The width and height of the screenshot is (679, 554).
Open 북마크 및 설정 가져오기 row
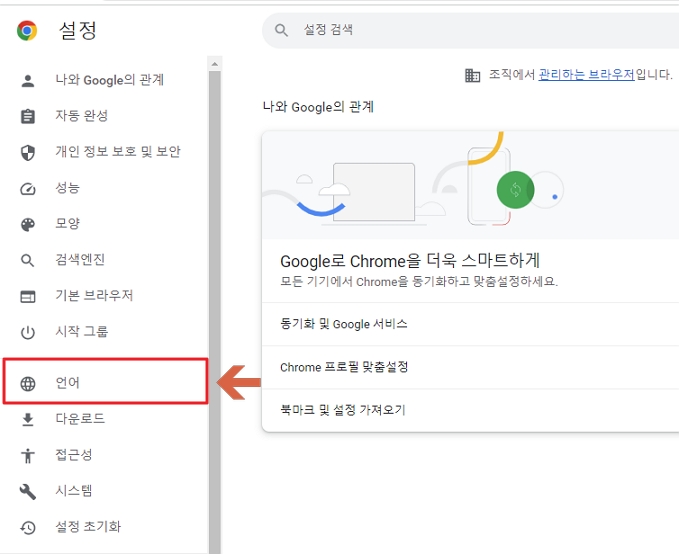pos(470,410)
